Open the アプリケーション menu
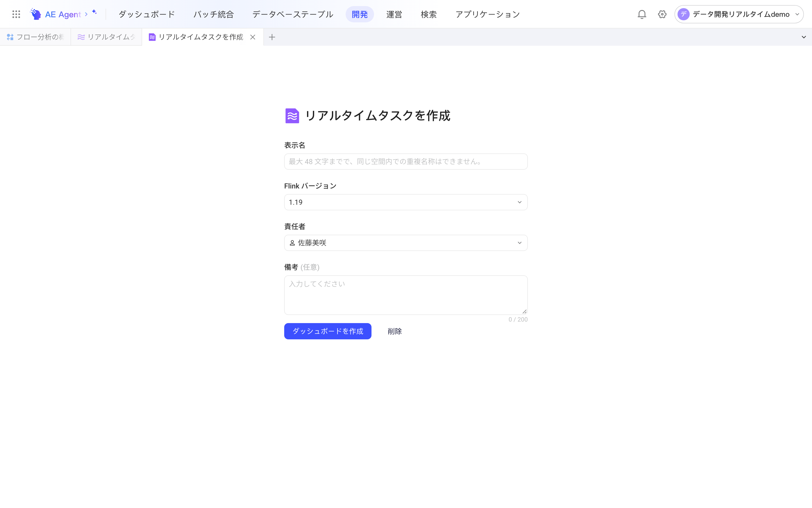Screen dimensions: 812x508 click(x=487, y=14)
